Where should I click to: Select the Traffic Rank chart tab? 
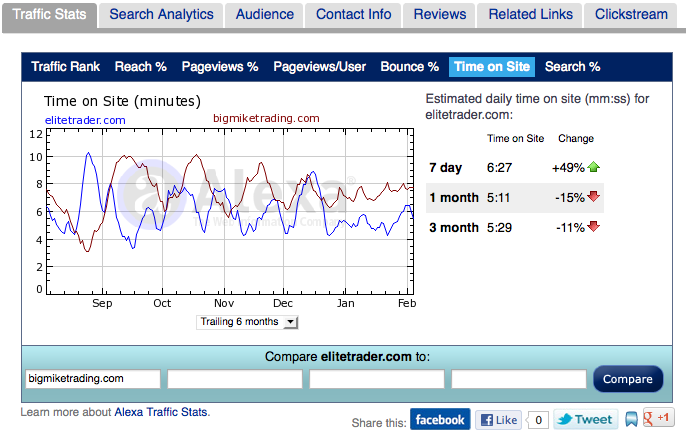pyautogui.click(x=65, y=67)
